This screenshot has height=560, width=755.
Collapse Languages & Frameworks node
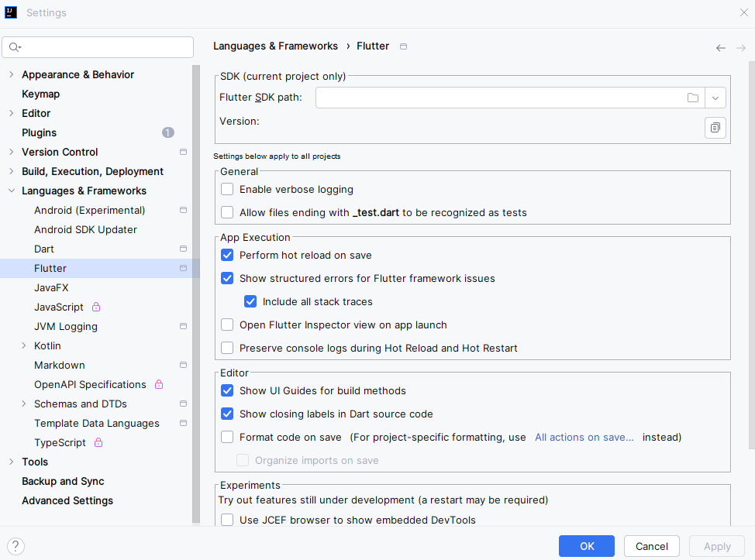point(12,191)
